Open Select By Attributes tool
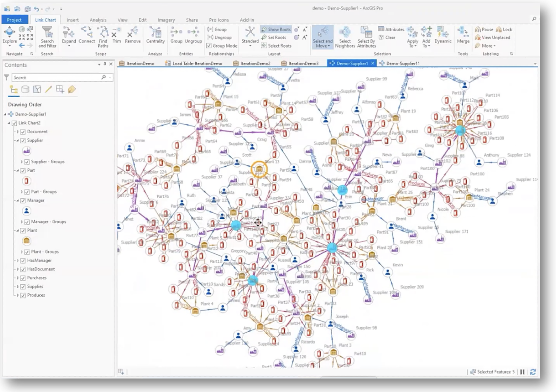 point(367,37)
